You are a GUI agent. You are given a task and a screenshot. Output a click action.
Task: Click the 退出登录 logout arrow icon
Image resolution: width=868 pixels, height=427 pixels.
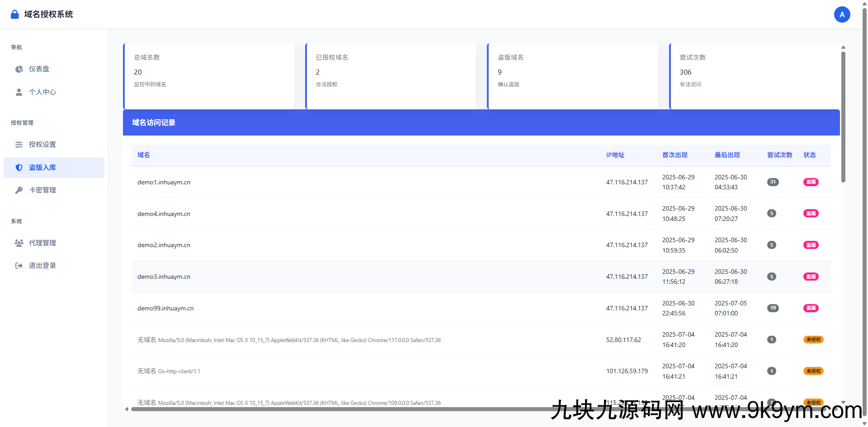coord(19,265)
